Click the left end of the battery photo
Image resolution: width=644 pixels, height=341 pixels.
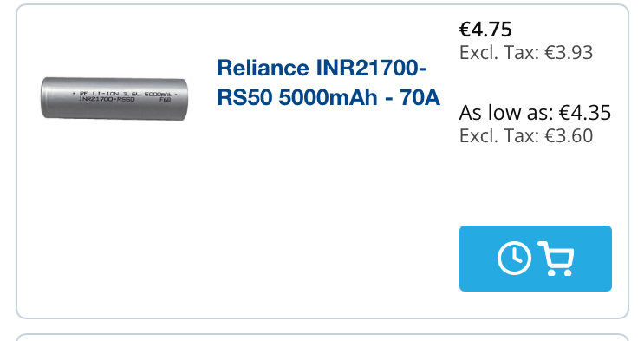[46, 98]
